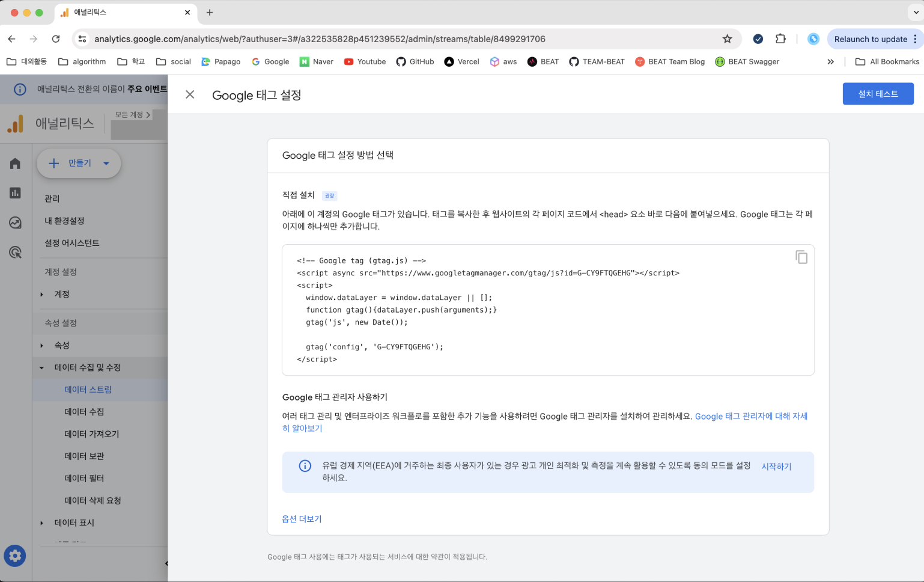The width and height of the screenshot is (924, 582).
Task: Select 데이터 수집 in the admin menu
Action: 100,412
